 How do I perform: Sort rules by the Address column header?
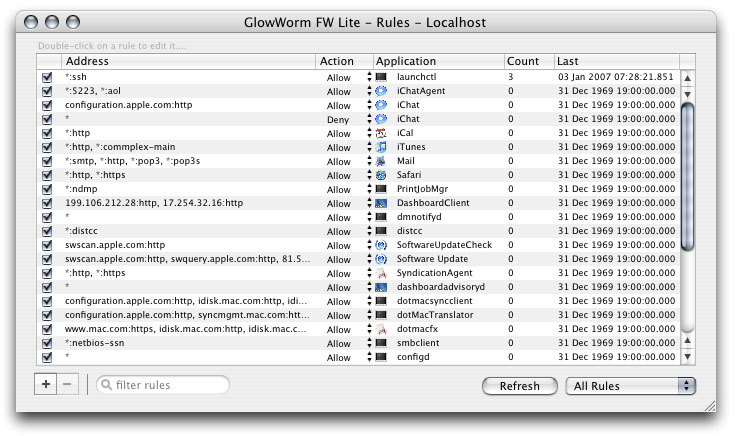(x=188, y=61)
